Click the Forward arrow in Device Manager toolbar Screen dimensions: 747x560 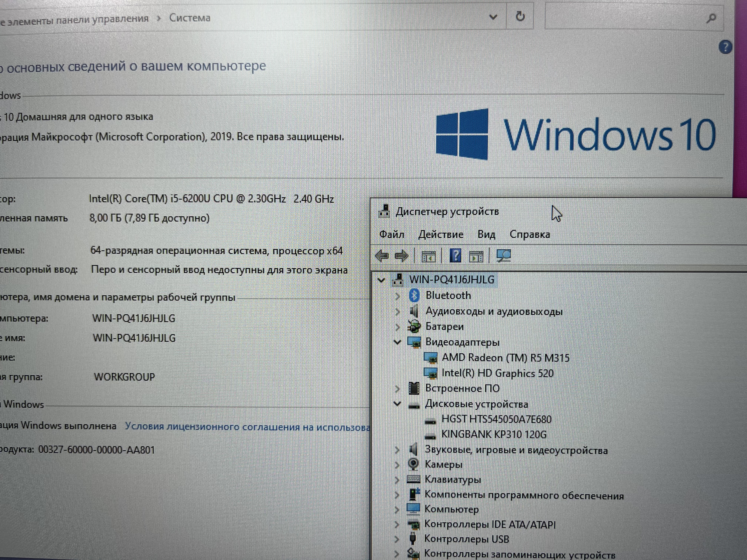[401, 256]
